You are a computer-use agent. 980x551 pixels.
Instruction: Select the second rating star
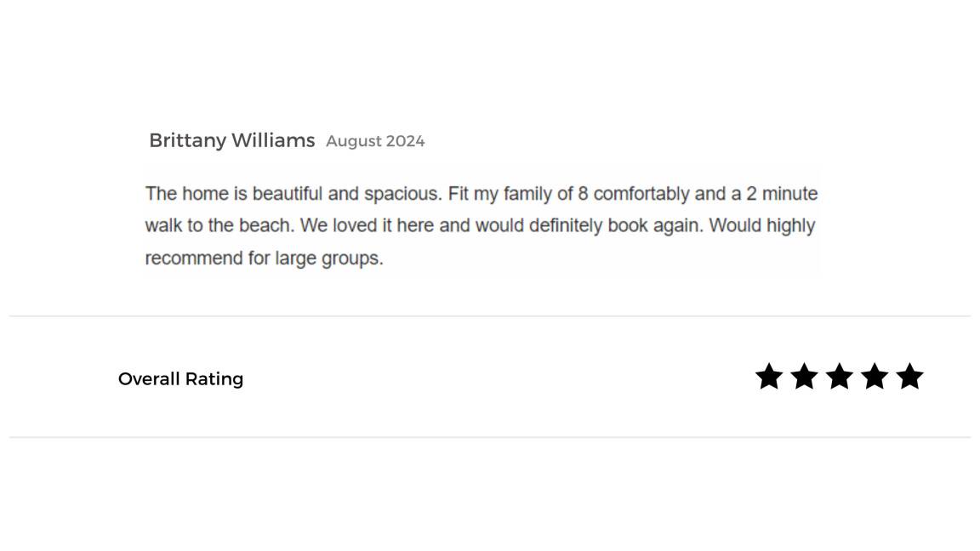[x=804, y=377]
